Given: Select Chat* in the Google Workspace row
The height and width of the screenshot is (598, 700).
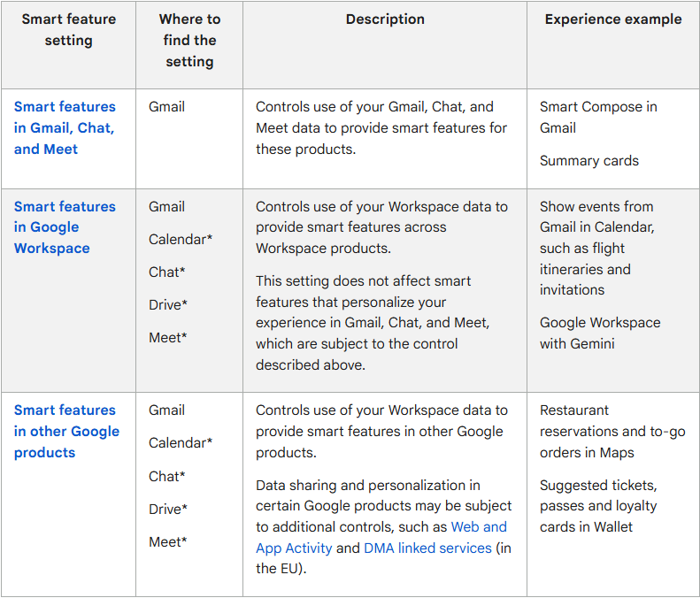Looking at the screenshot, I should pos(167,272).
